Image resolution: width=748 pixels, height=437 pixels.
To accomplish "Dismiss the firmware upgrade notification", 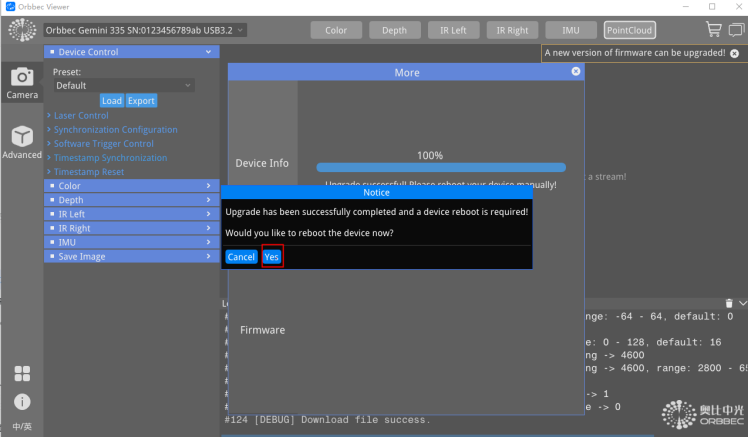I will click(736, 53).
